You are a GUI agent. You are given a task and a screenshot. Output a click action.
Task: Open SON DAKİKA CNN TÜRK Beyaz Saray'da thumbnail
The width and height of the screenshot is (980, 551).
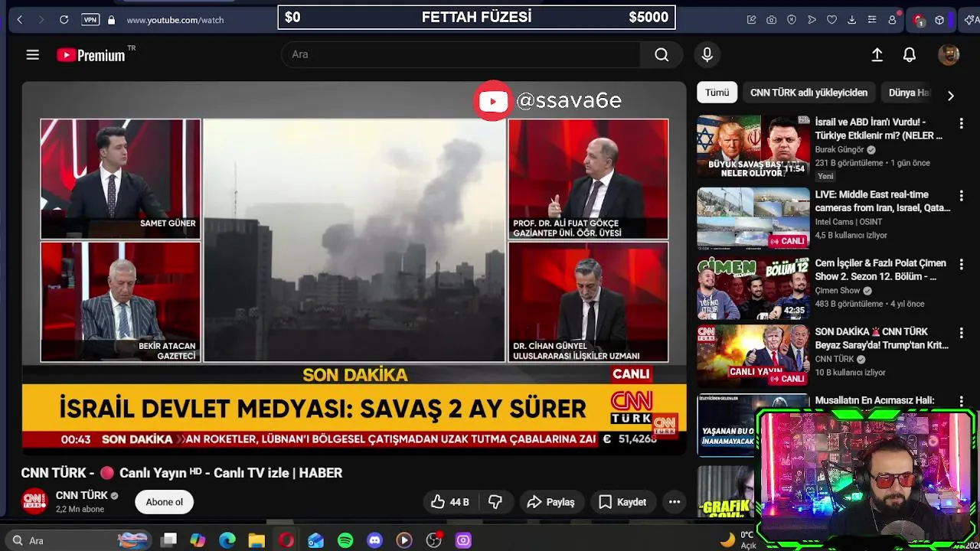[753, 356]
